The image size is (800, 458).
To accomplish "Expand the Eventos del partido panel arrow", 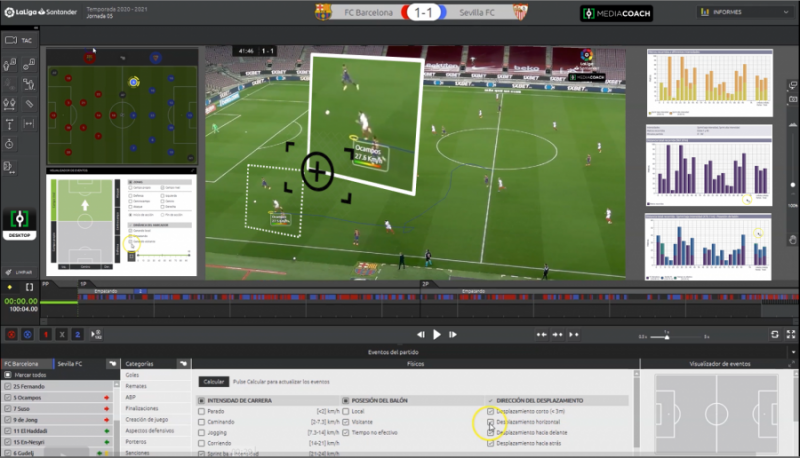I will pos(793,352).
